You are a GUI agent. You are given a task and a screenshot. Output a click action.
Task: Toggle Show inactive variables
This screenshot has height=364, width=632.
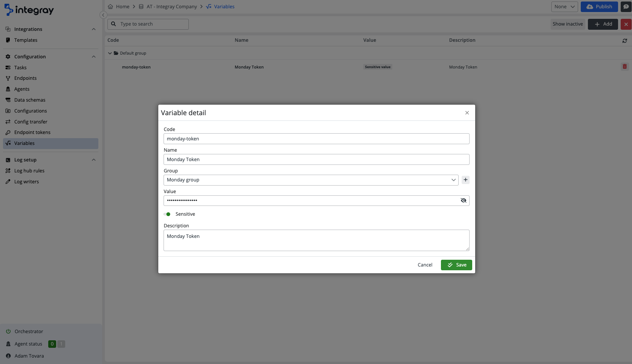(568, 24)
